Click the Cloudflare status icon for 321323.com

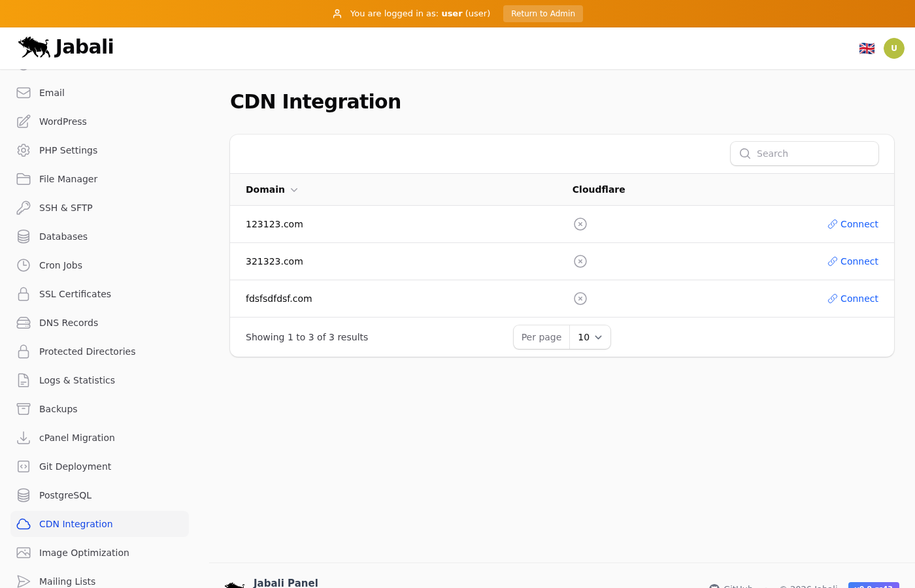click(580, 261)
